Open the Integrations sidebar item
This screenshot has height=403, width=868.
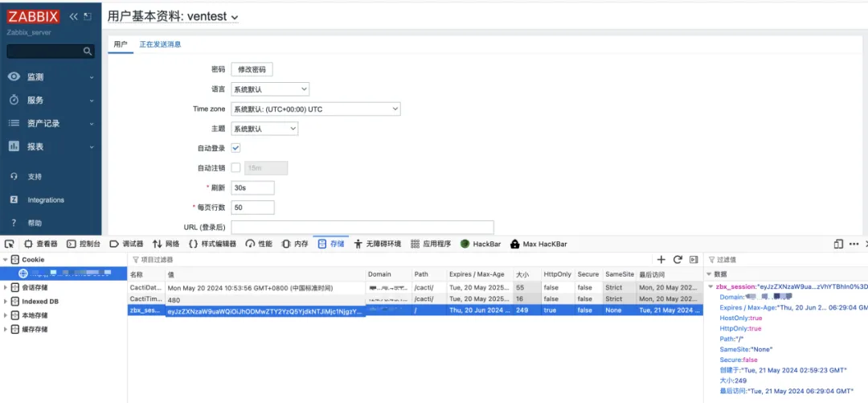pos(46,200)
